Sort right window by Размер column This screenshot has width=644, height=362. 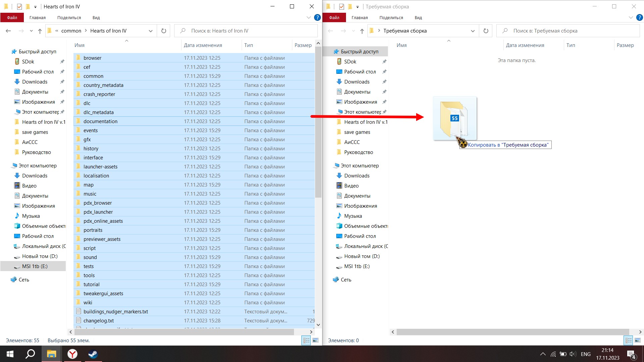[x=626, y=45]
